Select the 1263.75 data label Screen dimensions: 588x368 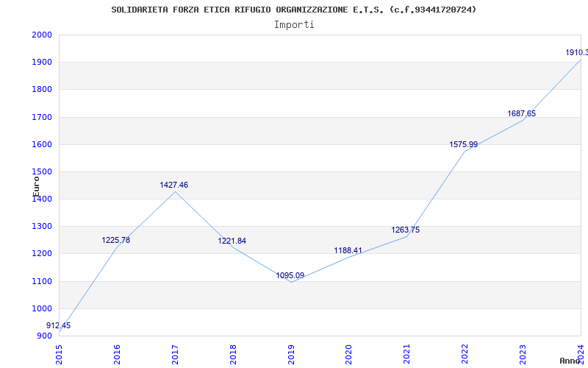(406, 230)
